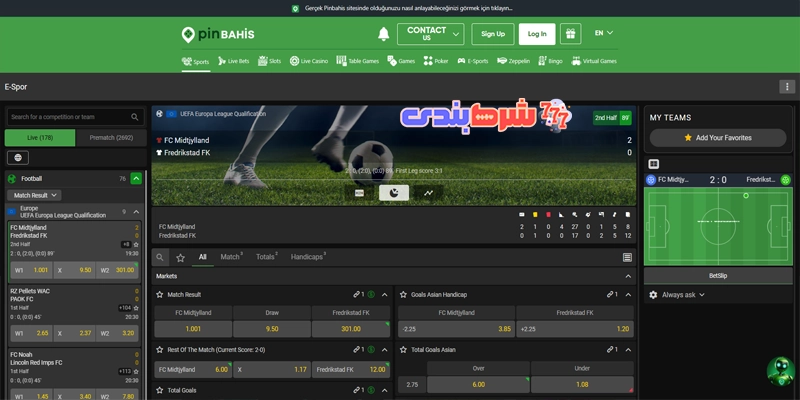The image size is (800, 400).
Task: Favorite the Goals Asian Handicap market
Action: pos(403,294)
